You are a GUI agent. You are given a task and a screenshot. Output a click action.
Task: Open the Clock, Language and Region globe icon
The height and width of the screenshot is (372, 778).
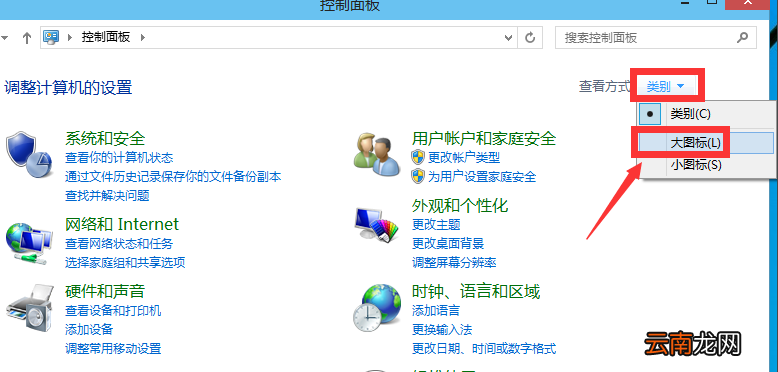click(x=377, y=307)
